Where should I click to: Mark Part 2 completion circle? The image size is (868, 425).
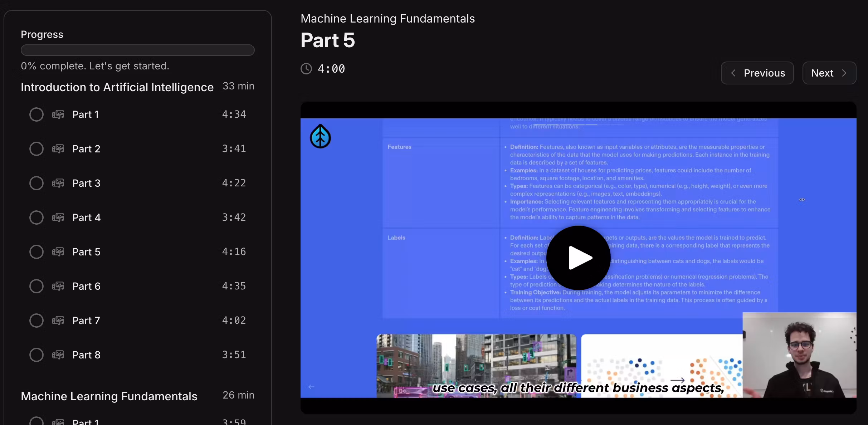coord(36,149)
